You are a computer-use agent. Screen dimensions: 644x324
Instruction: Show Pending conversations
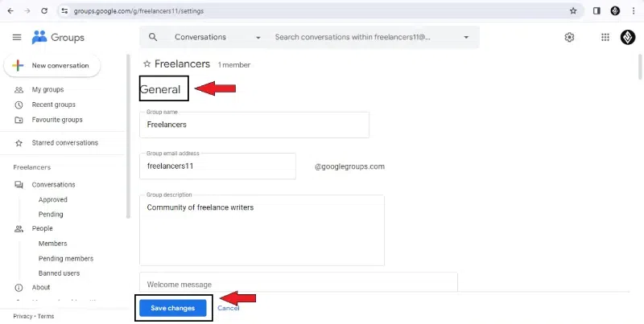pyautogui.click(x=51, y=214)
